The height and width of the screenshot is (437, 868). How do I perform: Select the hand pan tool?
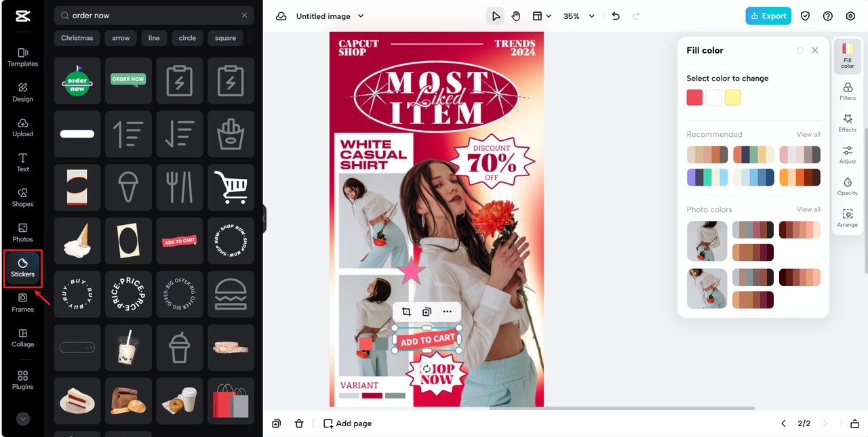coord(516,16)
